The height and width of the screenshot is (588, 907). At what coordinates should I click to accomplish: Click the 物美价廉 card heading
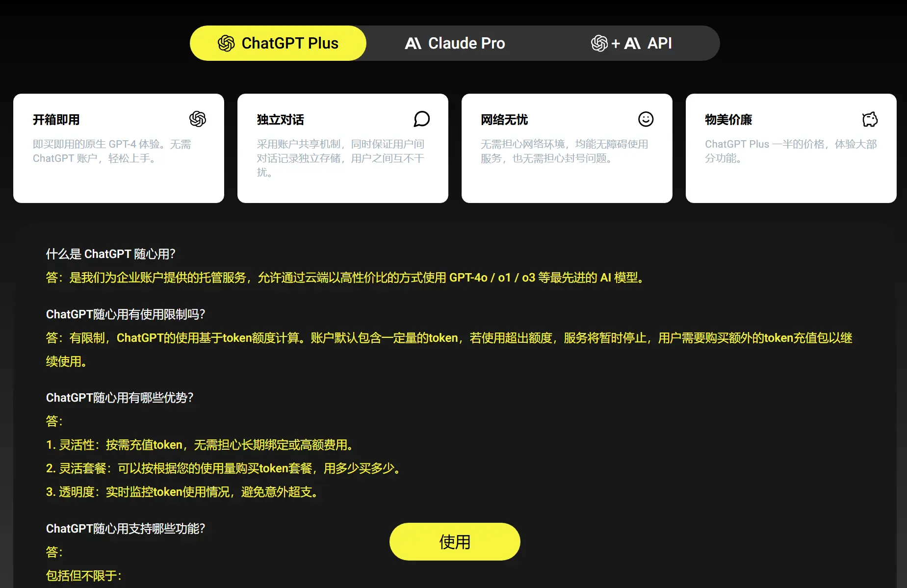click(x=728, y=120)
